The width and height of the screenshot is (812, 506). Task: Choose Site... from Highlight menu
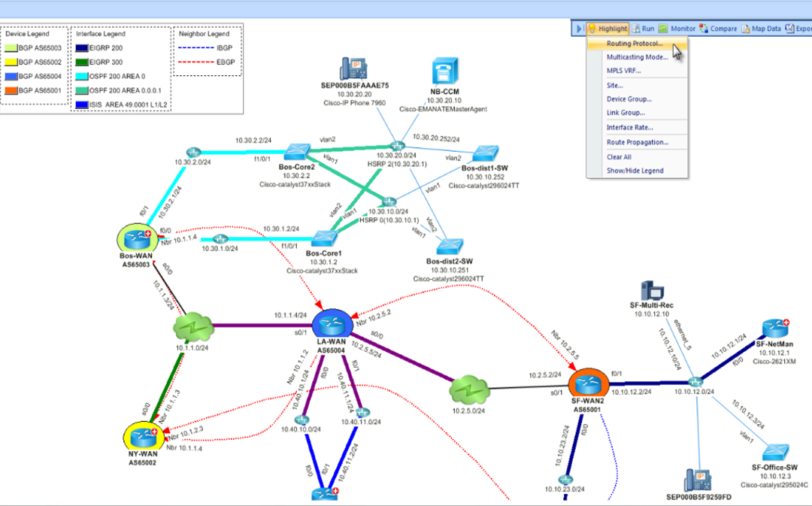(x=637, y=86)
